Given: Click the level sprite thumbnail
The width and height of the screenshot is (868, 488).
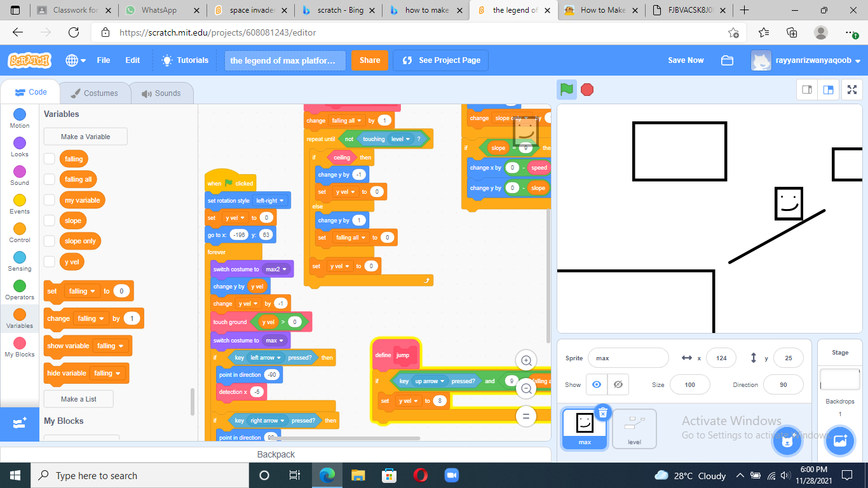Looking at the screenshot, I should [x=634, y=428].
